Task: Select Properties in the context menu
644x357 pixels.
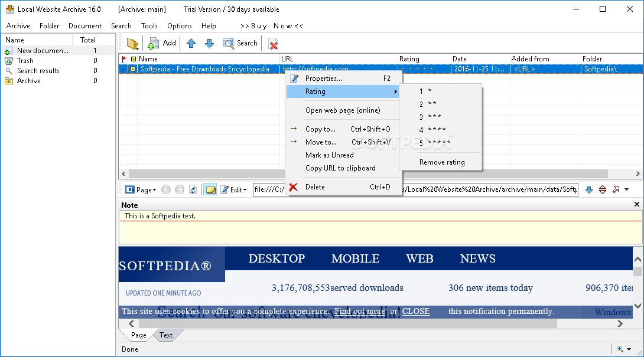Action: (x=343, y=78)
